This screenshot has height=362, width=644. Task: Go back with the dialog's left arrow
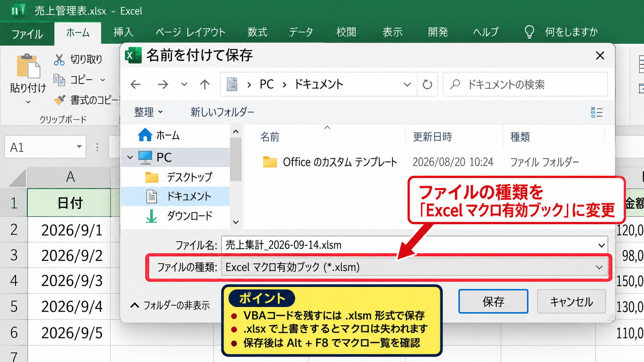pyautogui.click(x=136, y=84)
